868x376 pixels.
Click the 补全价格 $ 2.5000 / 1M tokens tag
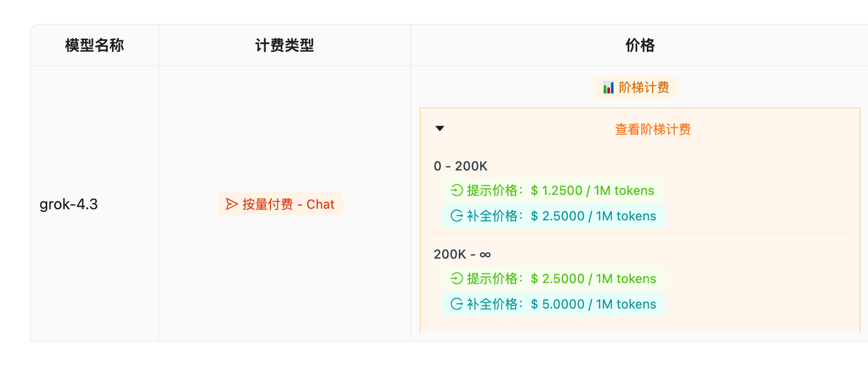553,216
